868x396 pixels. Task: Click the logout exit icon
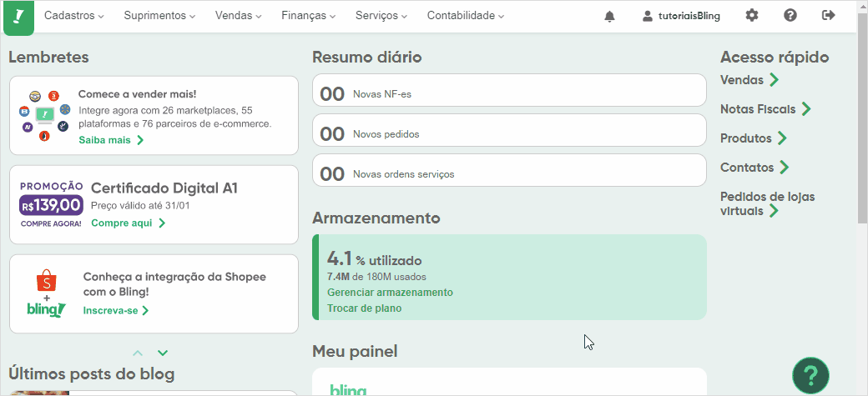(828, 16)
